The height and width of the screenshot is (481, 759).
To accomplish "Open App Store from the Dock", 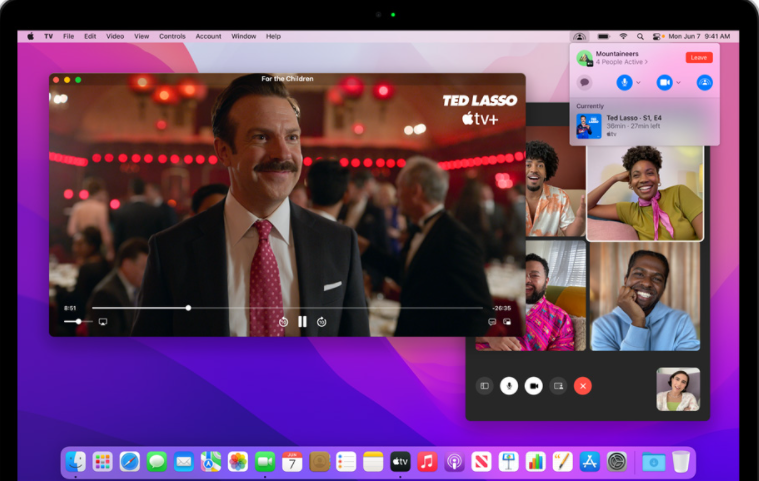I will coord(590,462).
